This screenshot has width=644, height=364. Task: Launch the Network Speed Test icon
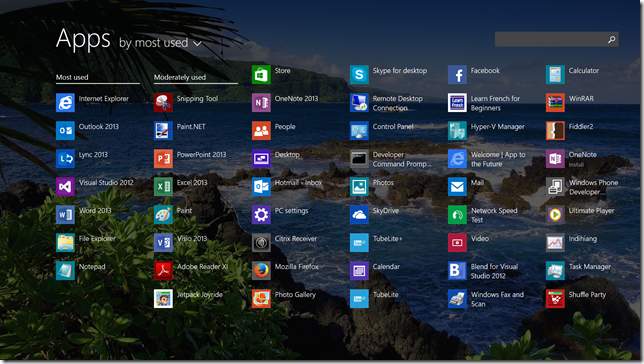tap(458, 214)
